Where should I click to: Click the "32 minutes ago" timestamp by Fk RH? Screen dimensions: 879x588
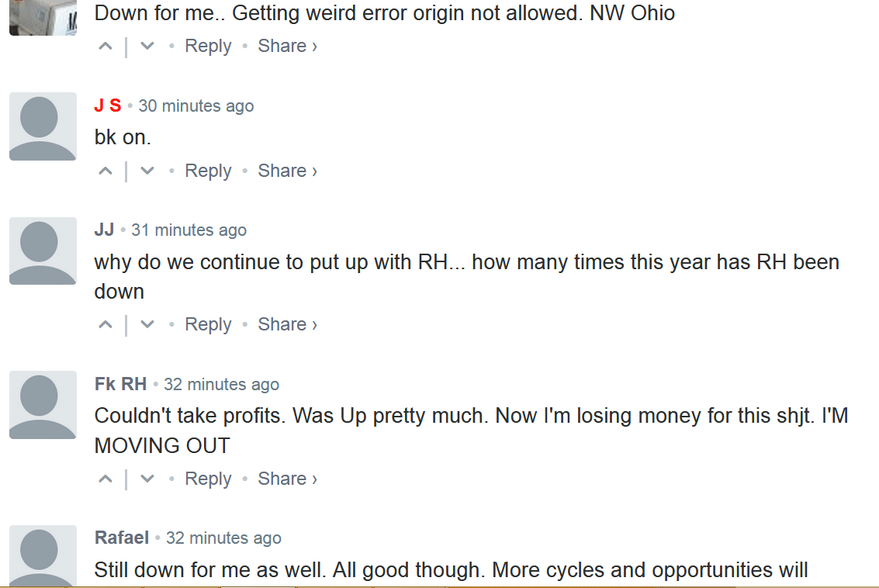pyautogui.click(x=221, y=385)
